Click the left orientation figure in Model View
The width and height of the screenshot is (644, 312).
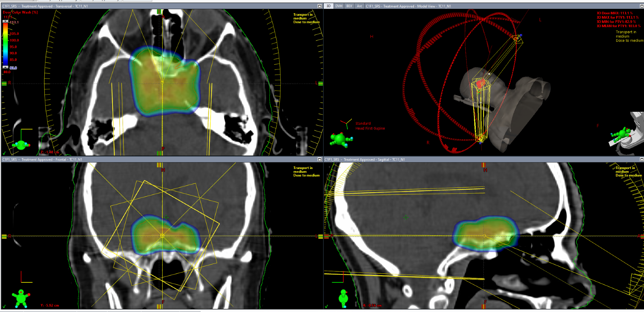(341, 140)
